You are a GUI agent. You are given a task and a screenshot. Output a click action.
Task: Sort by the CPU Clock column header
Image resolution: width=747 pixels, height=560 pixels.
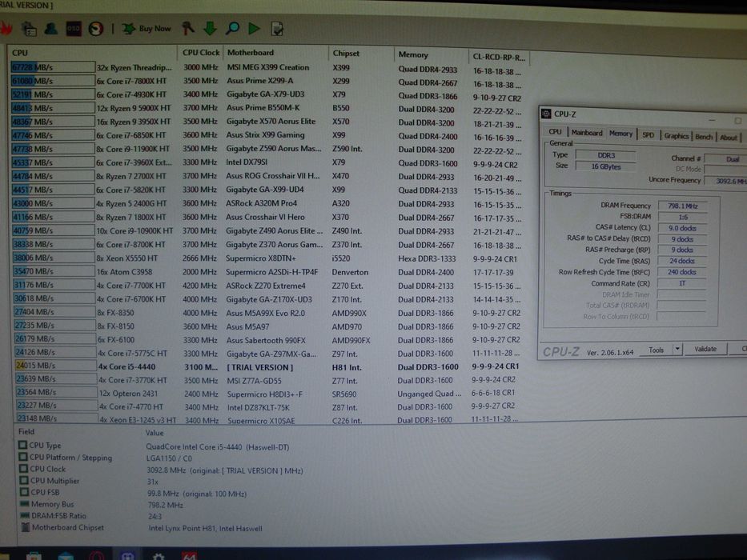(201, 52)
